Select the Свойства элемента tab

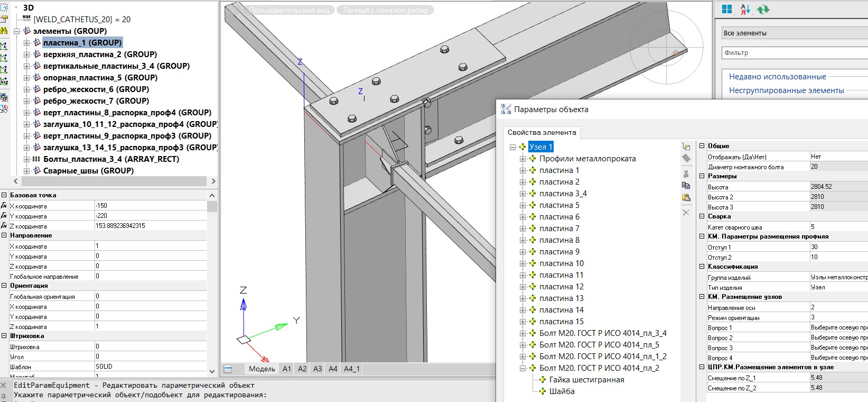tap(542, 132)
